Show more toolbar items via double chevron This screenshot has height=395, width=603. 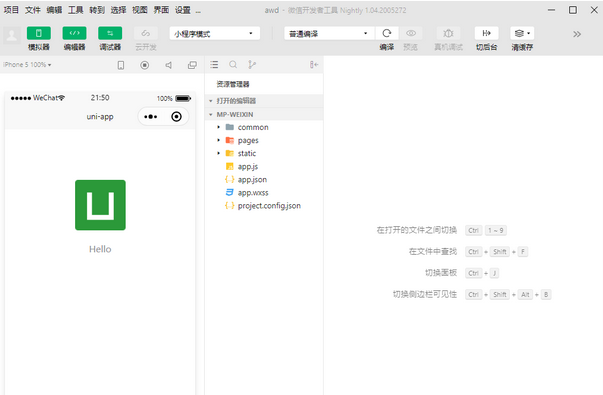point(576,34)
